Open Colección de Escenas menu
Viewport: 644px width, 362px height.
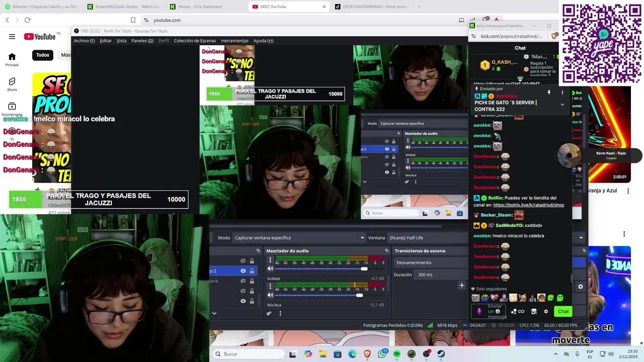click(195, 41)
